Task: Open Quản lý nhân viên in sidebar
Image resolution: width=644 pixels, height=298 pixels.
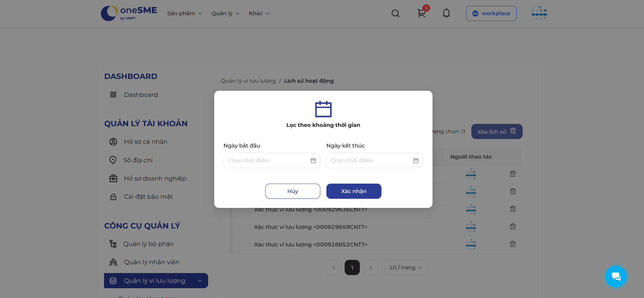Action: 152,262
